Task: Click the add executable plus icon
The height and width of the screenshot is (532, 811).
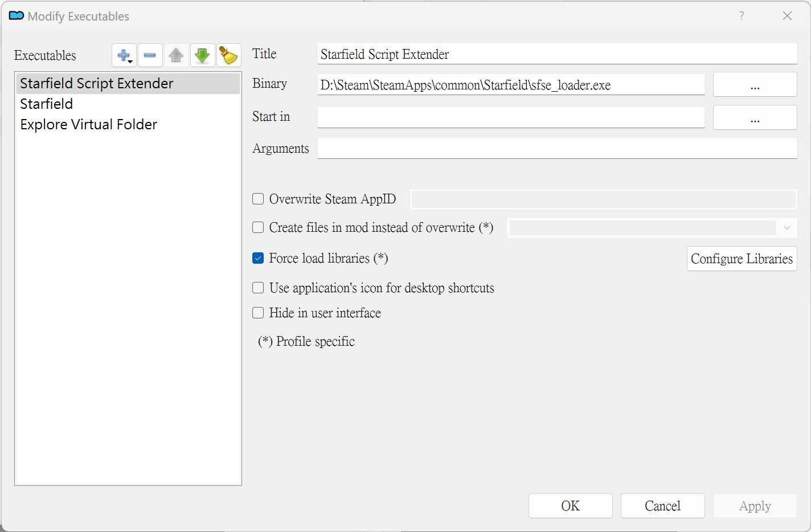Action: [124, 56]
